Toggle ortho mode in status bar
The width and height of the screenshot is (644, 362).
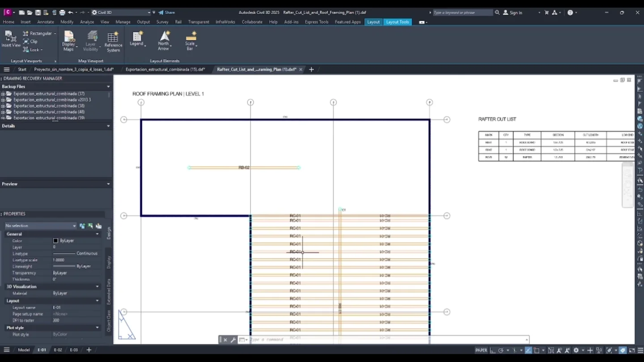click(492, 350)
